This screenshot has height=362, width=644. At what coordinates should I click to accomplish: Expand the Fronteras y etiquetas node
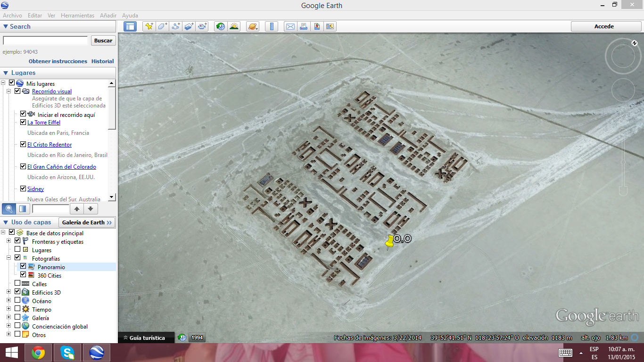point(9,241)
